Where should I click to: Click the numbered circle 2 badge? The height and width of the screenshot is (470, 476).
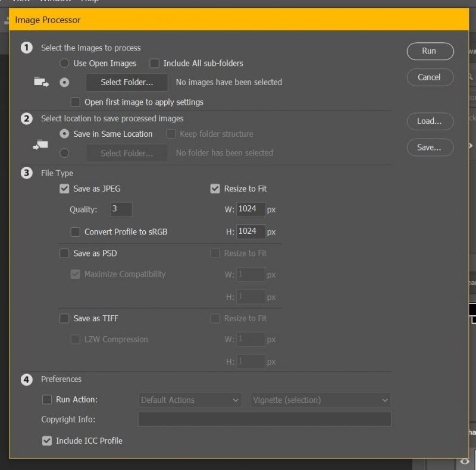26,118
